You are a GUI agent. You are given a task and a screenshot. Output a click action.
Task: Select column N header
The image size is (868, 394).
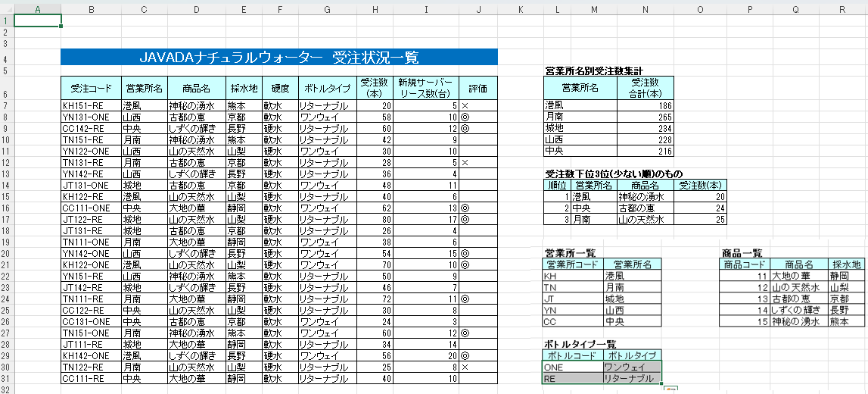click(x=645, y=9)
